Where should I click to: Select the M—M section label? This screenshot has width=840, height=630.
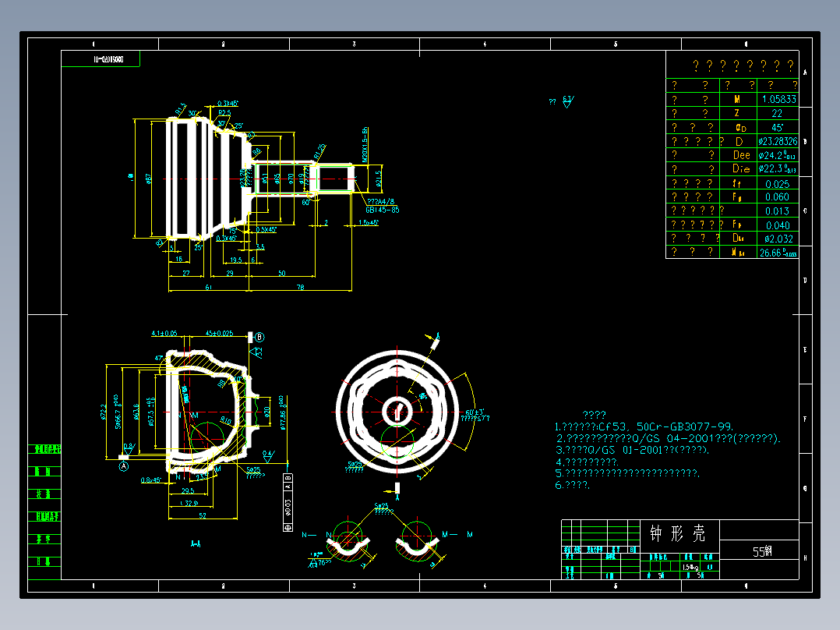tap(457, 535)
